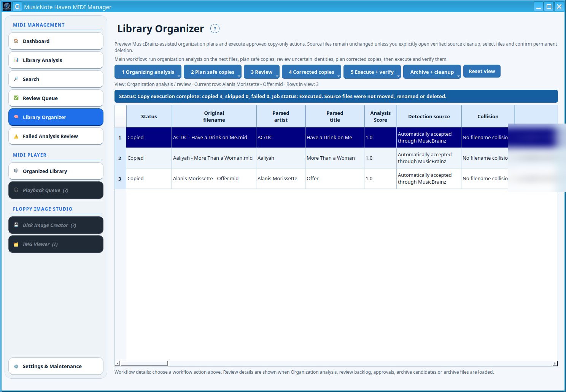Click the 'Have a Drink on Me' title cell
Image resolution: width=566 pixels, height=392 pixels.
point(335,137)
